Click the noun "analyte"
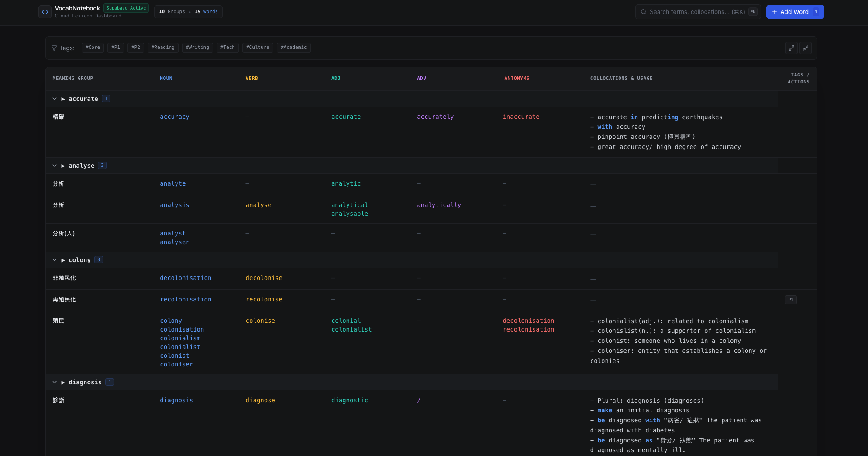 [173, 183]
